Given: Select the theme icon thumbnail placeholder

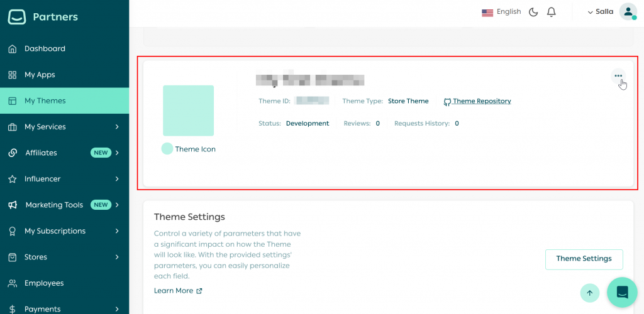Looking at the screenshot, I should click(x=188, y=111).
